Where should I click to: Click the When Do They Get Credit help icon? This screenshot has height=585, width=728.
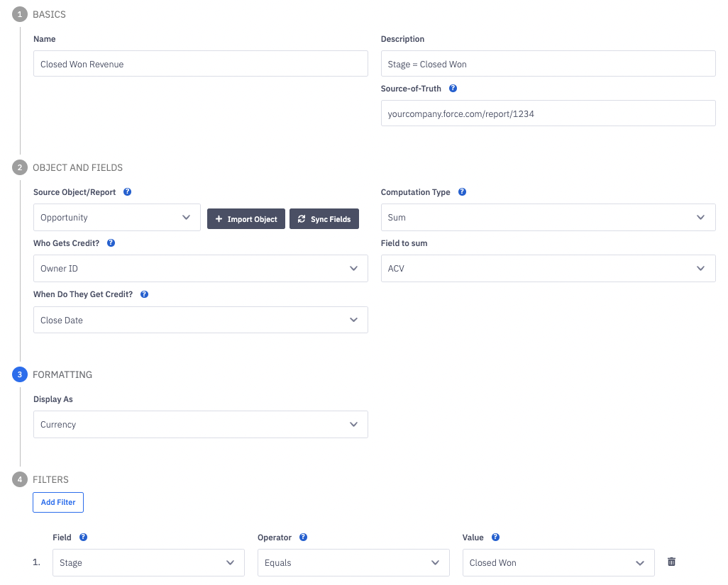pos(145,294)
